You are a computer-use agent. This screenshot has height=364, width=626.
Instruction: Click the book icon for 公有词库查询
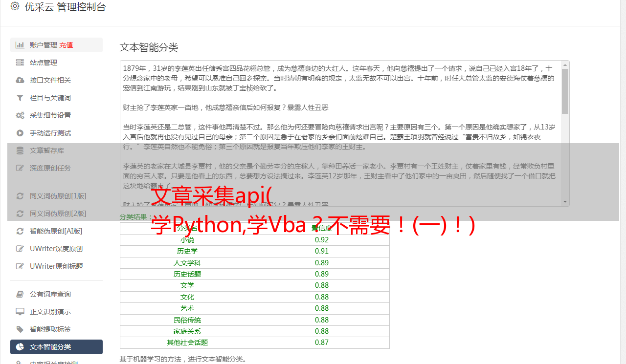20,294
